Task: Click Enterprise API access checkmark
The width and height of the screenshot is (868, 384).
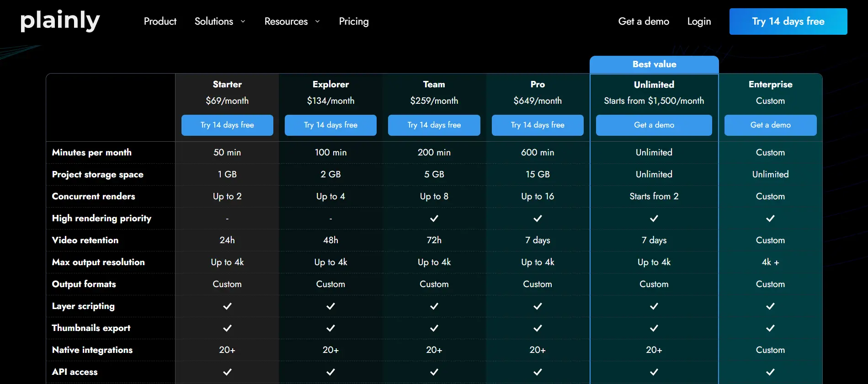Action: pyautogui.click(x=771, y=372)
